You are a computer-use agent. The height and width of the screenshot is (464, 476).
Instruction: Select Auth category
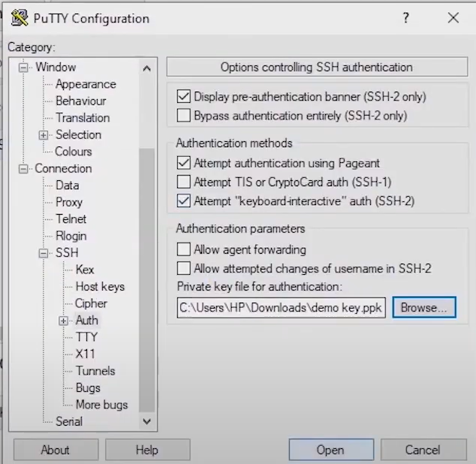pos(87,321)
